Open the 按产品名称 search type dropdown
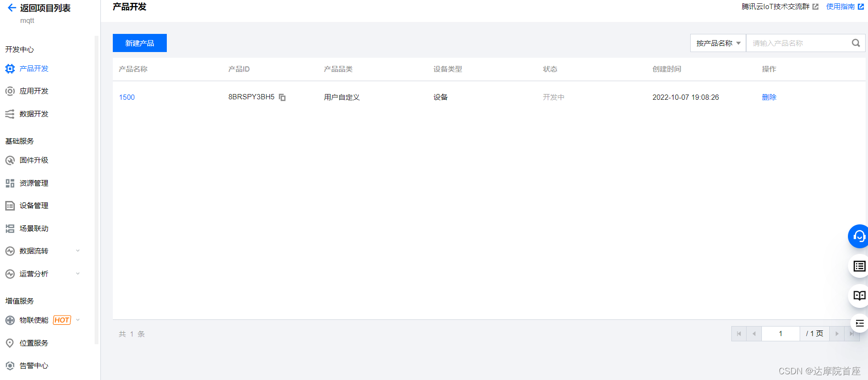 [x=718, y=43]
